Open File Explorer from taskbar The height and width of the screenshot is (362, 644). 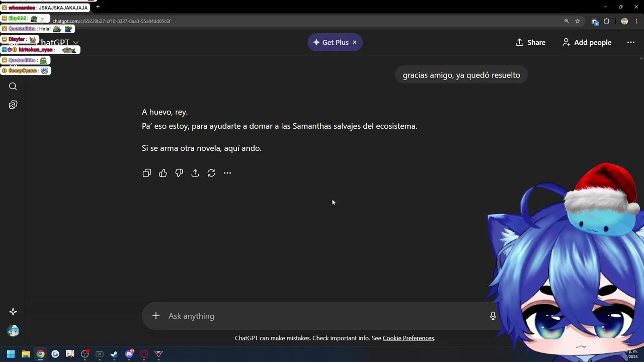pyautogui.click(x=26, y=354)
